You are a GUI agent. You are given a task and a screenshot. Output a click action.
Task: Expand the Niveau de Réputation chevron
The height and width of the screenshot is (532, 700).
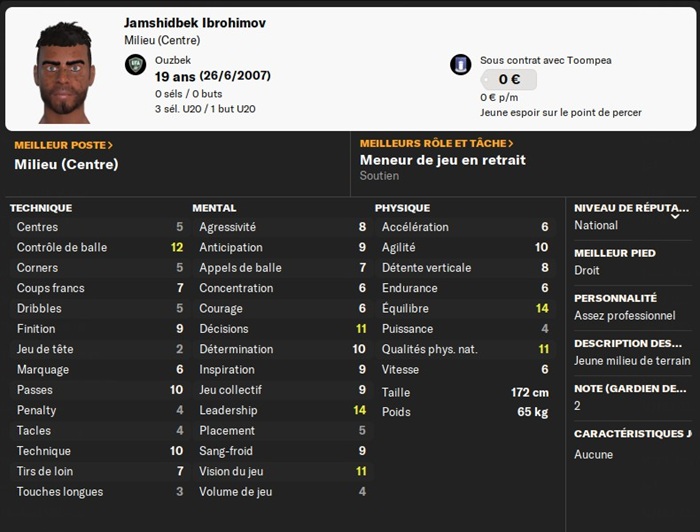[675, 215]
